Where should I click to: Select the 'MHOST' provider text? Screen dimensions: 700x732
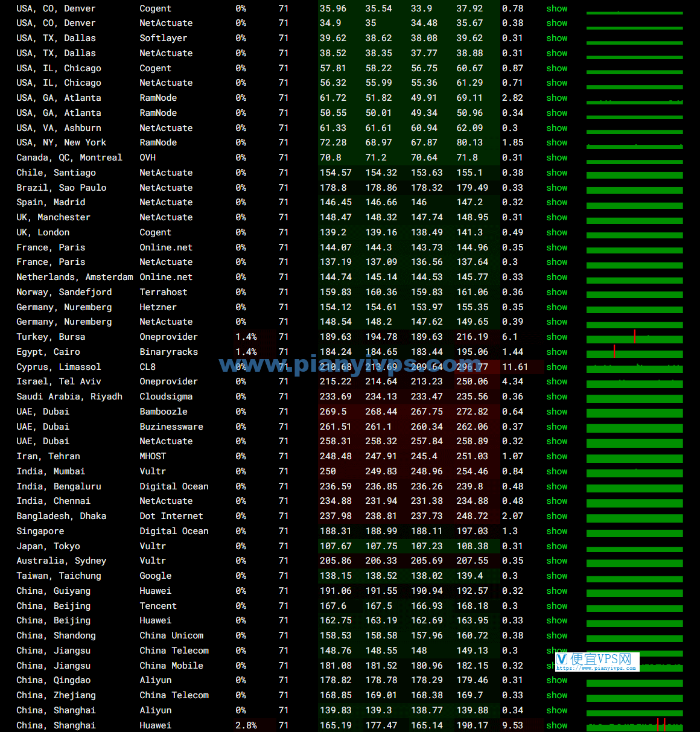pos(153,456)
